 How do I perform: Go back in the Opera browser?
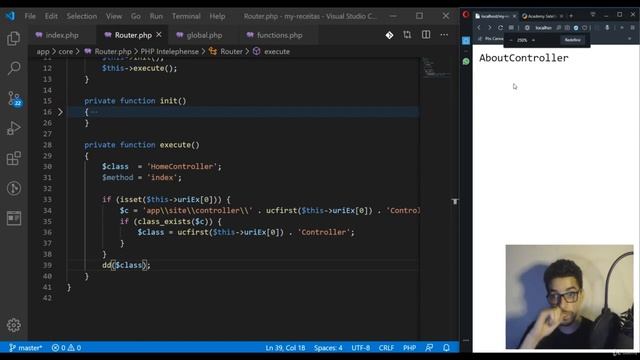point(479,28)
